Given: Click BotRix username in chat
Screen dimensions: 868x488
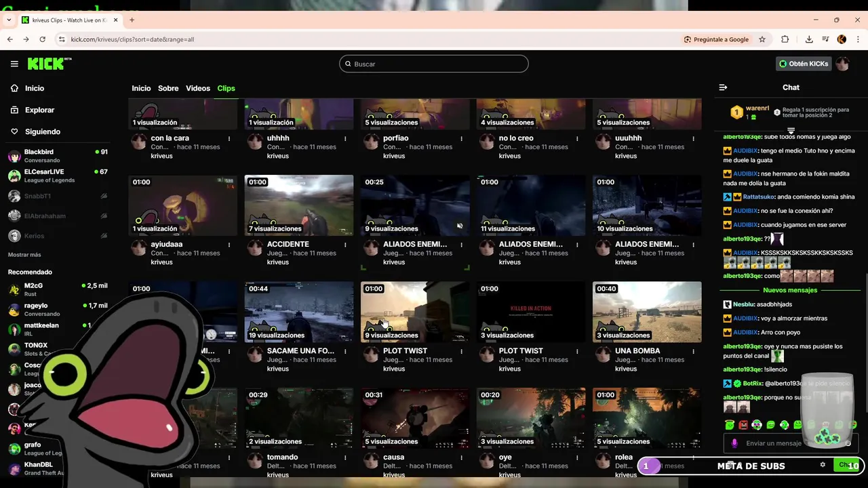Looking at the screenshot, I should coord(753,384).
